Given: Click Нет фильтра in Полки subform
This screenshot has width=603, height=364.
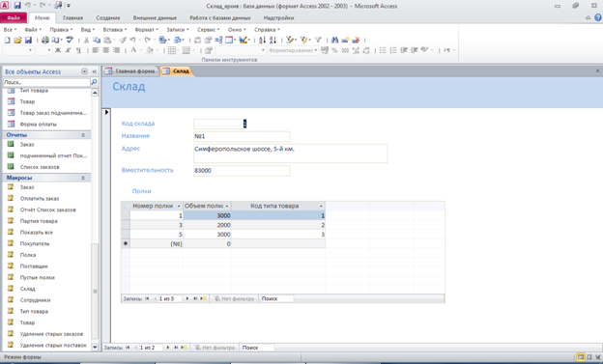Looking at the screenshot, I should coord(234,298).
